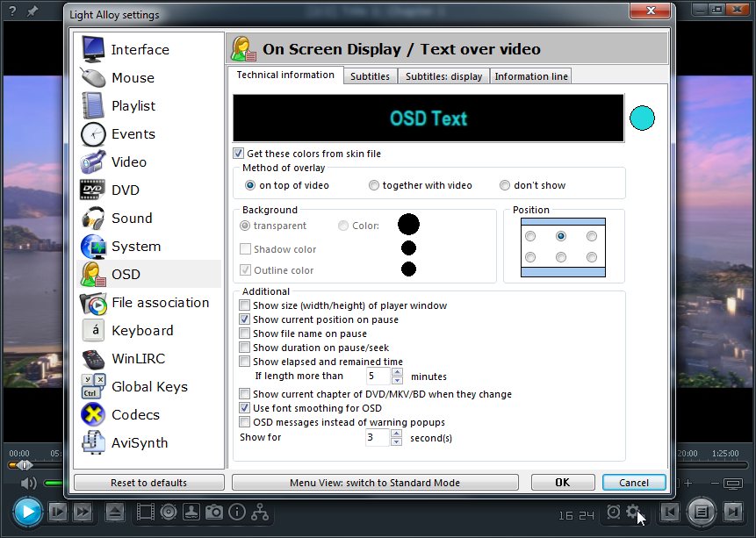Decrease 'Show for' seconds with down arrow
The image size is (756, 538).
point(396,441)
